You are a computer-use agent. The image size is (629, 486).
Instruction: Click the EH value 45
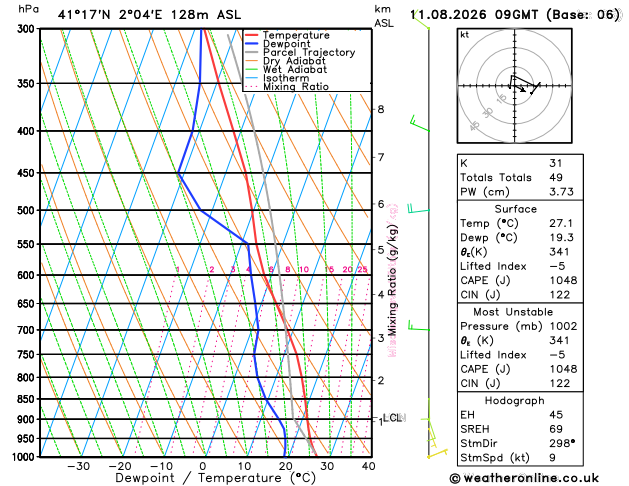[x=556, y=415]
